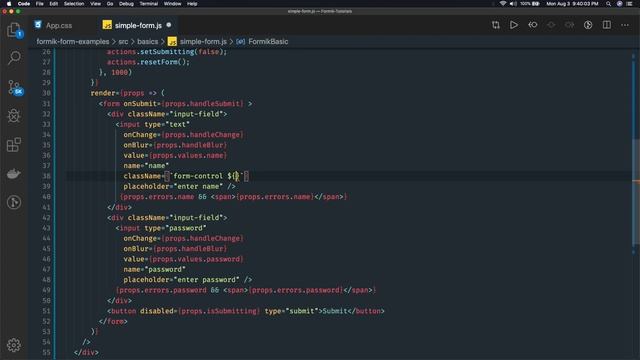Click simple-form.js in the breadcrumb
Screen dimensions: 640x360
point(203,42)
